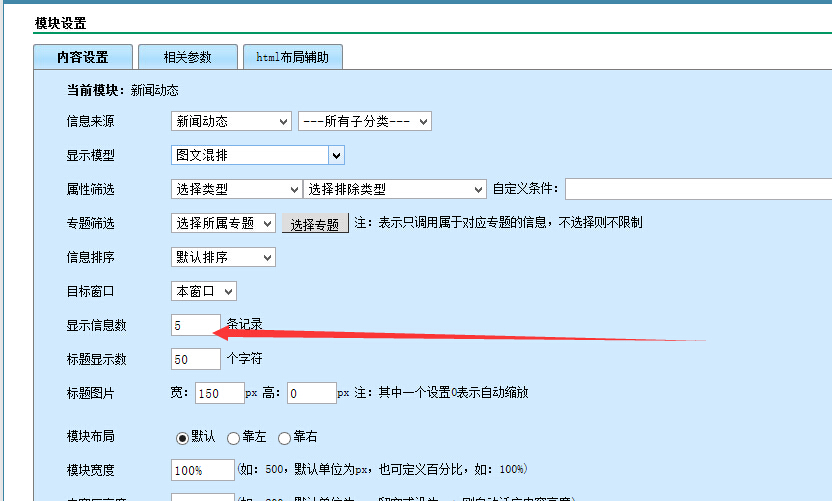Open the 默认排序 sort dropdown
Viewport: 832px width, 501px height.
[223, 257]
